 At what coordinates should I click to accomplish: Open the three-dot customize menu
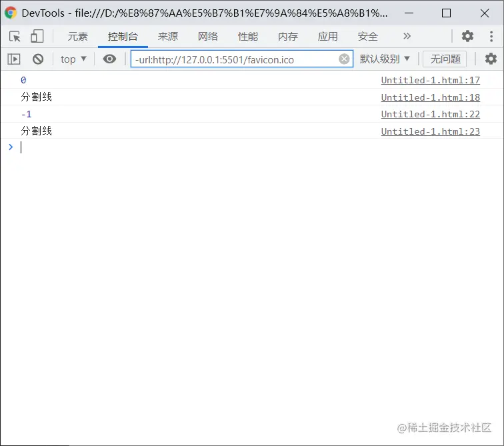[x=491, y=36]
